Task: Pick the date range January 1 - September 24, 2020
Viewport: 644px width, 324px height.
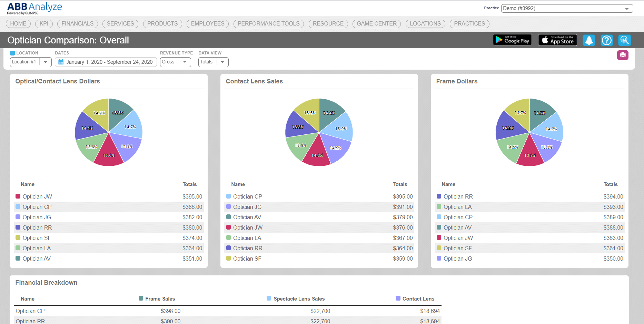Action: (106, 62)
